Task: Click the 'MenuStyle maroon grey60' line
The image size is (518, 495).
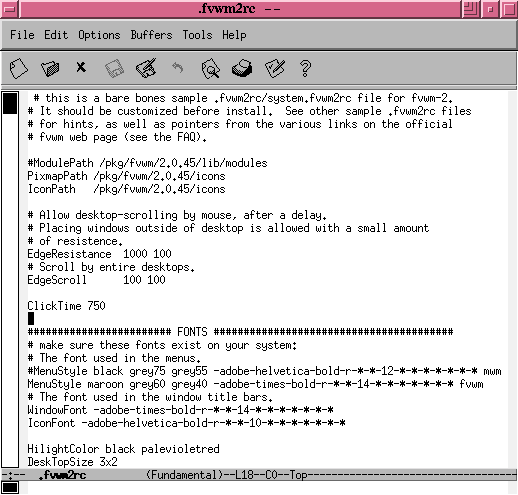Action: (x=255, y=384)
